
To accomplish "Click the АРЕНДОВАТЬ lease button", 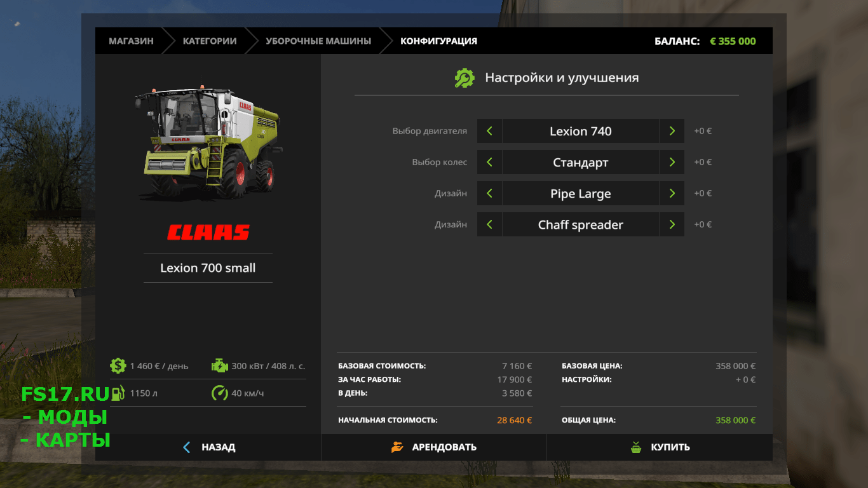I will pyautogui.click(x=434, y=447).
